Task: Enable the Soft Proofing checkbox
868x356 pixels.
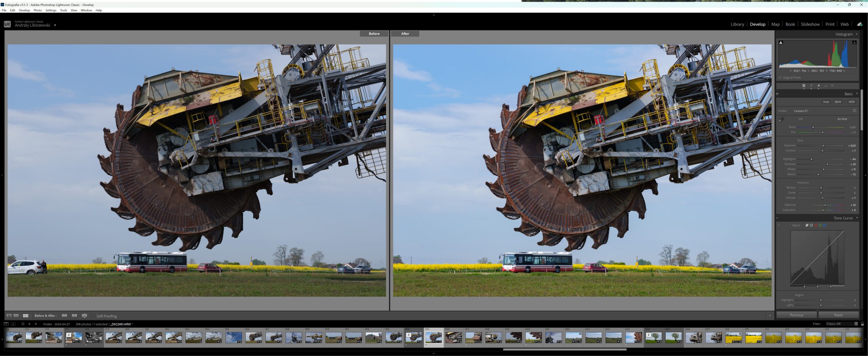Action: point(94,316)
